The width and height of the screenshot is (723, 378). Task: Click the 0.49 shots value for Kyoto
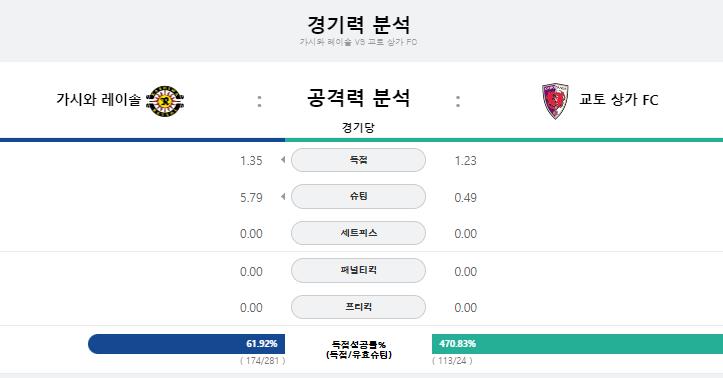pos(465,198)
